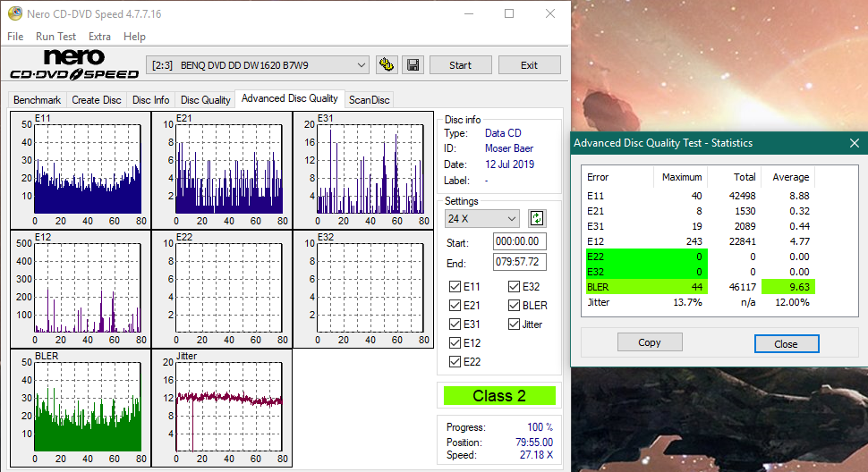Uncheck the E21 checkbox
868x472 pixels.
pyautogui.click(x=455, y=305)
